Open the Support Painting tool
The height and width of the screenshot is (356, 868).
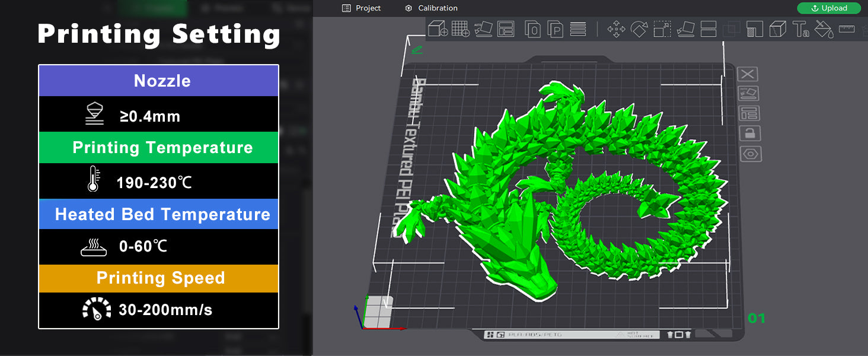coord(755,29)
